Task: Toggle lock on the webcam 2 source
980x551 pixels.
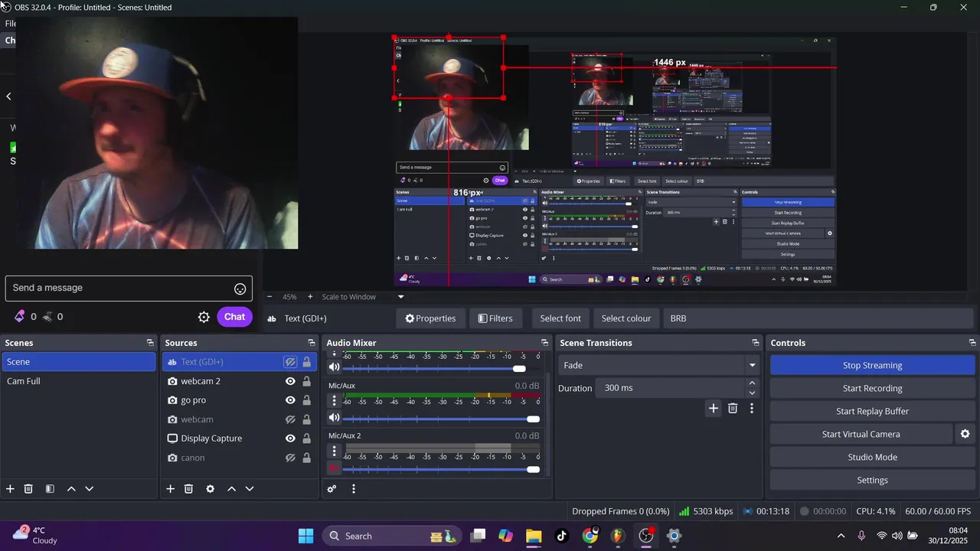Action: click(x=306, y=381)
